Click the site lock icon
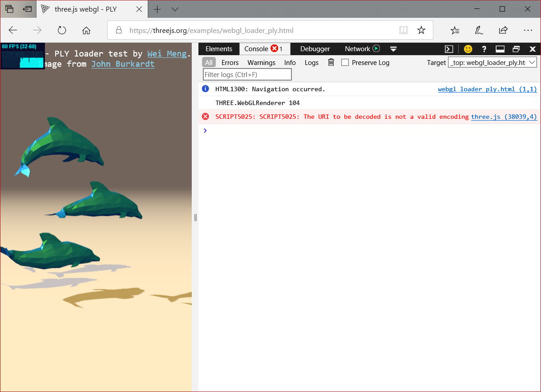 point(118,30)
